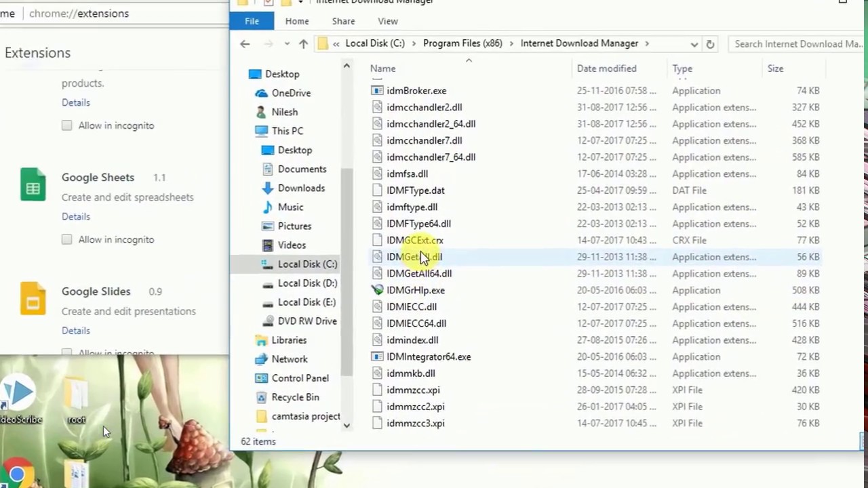Click the Google Sheets extension icon
The image size is (868, 488).
click(33, 184)
